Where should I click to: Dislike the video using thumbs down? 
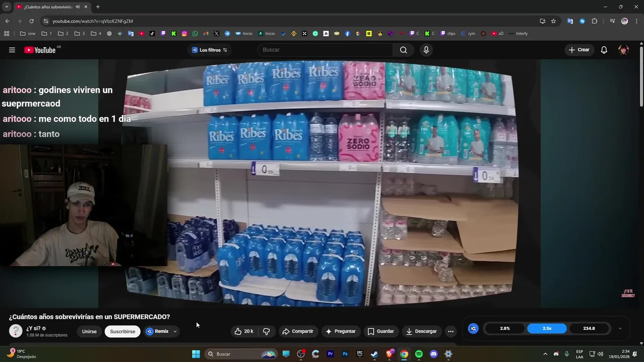pyautogui.click(x=266, y=331)
